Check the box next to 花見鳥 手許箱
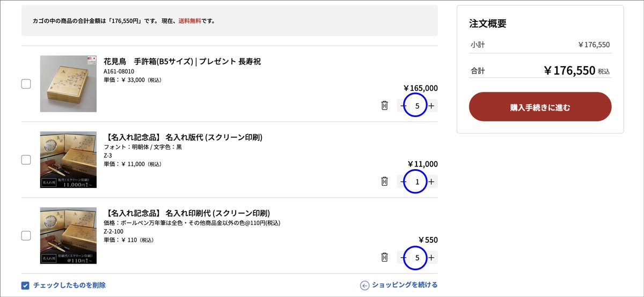This screenshot has width=644, height=297. click(26, 84)
